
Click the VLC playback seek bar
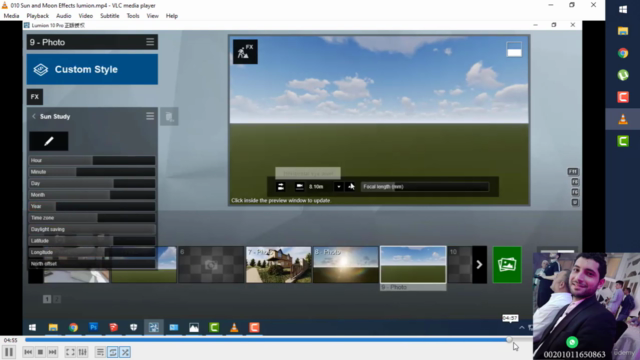278,340
